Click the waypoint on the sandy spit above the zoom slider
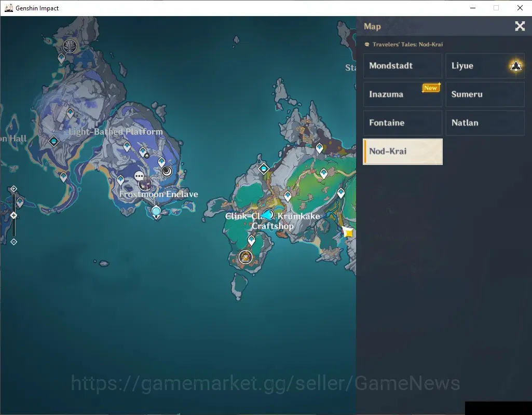 (63, 177)
